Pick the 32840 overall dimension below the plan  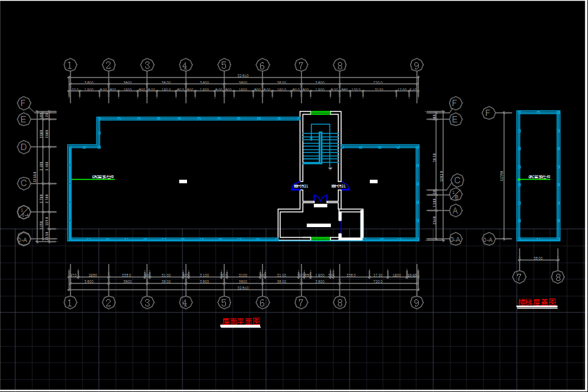243,288
